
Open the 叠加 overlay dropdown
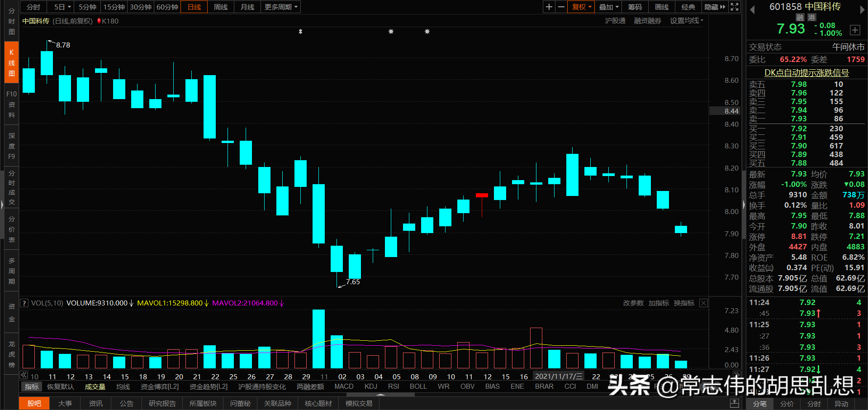click(x=608, y=7)
